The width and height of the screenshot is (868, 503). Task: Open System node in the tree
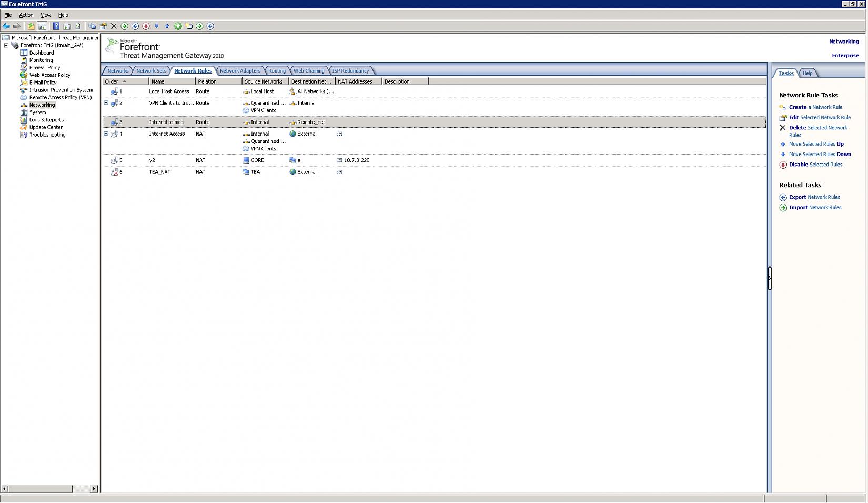(37, 112)
